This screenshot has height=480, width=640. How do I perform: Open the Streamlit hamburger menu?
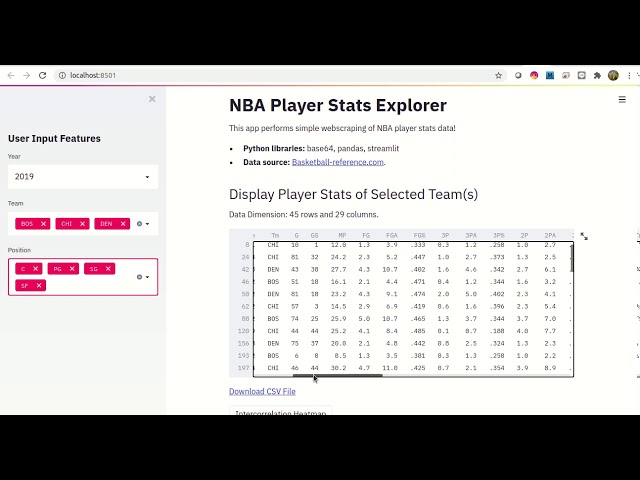[x=622, y=100]
